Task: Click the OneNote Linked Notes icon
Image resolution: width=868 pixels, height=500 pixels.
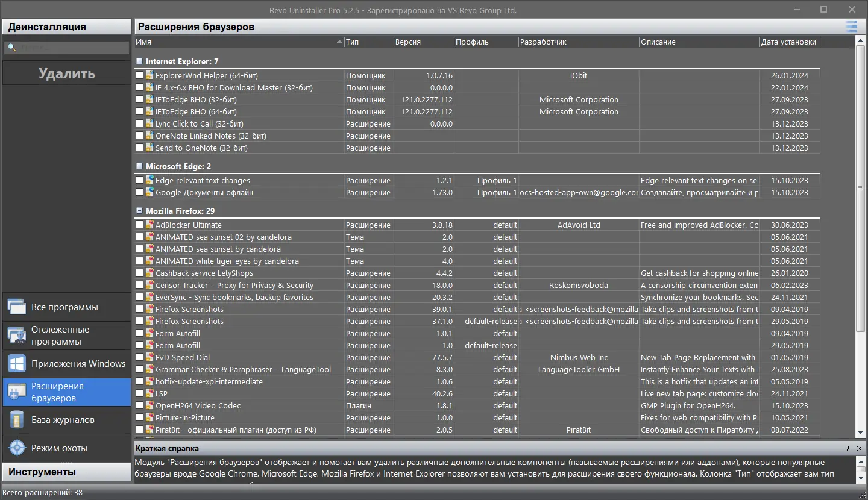Action: 150,136
